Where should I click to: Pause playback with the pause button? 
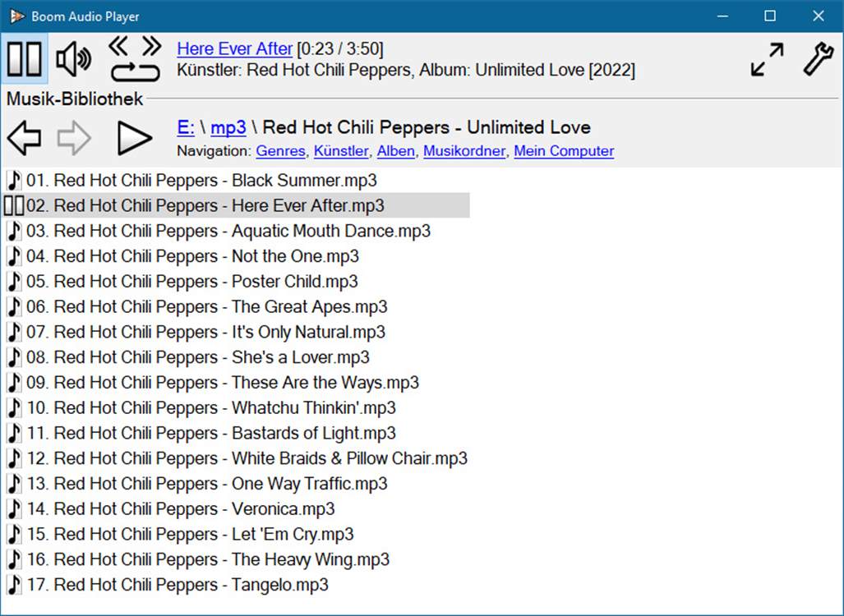tap(24, 58)
